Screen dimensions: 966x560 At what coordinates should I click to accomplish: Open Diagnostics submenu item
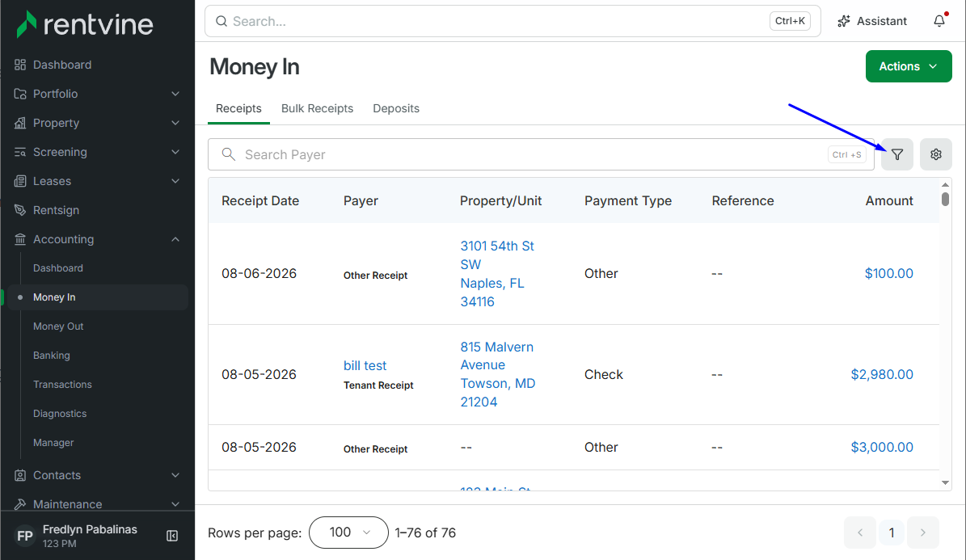pos(60,414)
